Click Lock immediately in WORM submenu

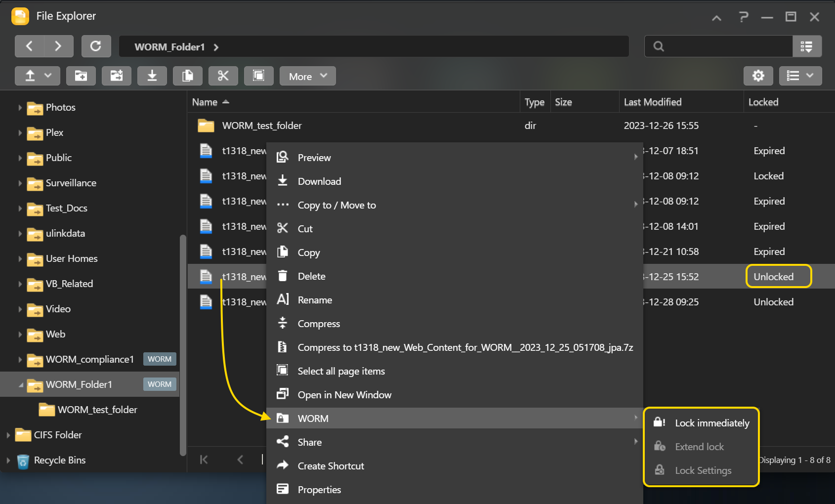point(701,423)
